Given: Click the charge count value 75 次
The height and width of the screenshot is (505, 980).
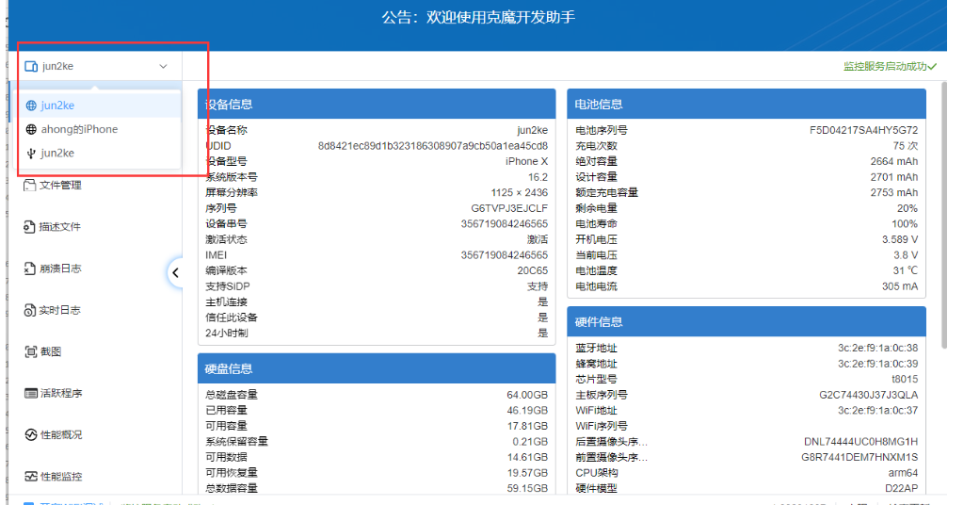Looking at the screenshot, I should coord(906,146).
